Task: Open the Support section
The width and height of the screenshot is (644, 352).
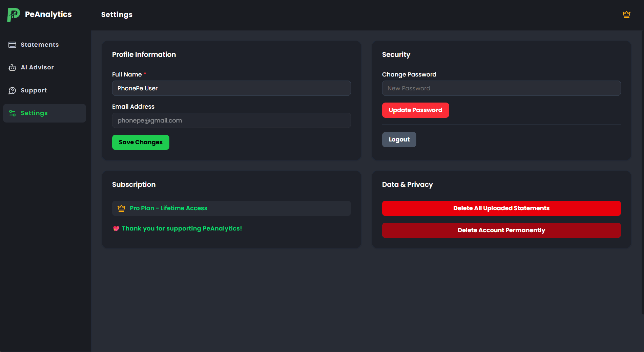Action: point(34,90)
